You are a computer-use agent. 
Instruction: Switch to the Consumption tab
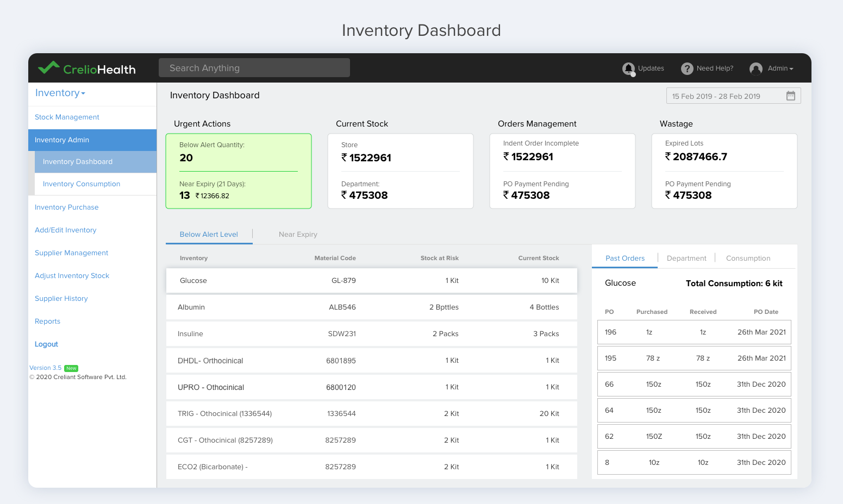coord(748,258)
